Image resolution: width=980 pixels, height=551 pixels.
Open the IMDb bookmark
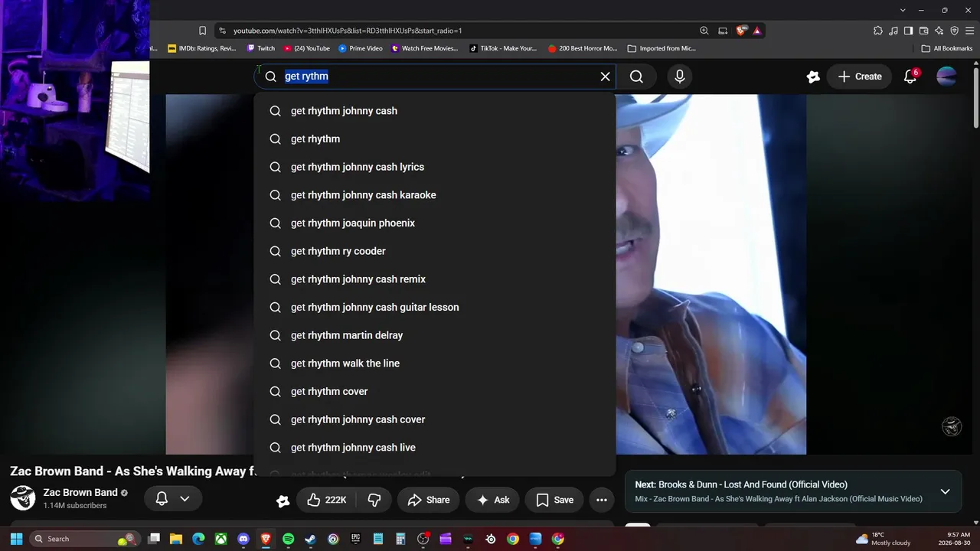(x=202, y=48)
